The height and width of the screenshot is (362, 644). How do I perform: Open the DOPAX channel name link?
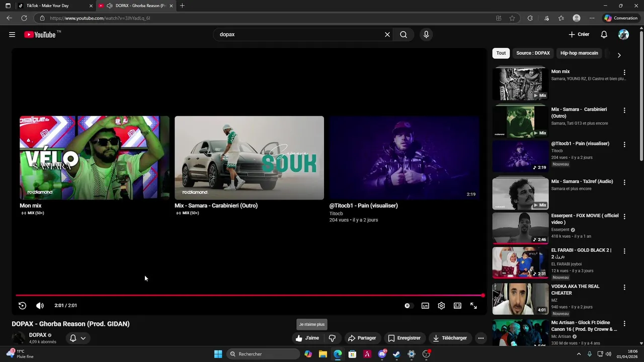(38, 335)
